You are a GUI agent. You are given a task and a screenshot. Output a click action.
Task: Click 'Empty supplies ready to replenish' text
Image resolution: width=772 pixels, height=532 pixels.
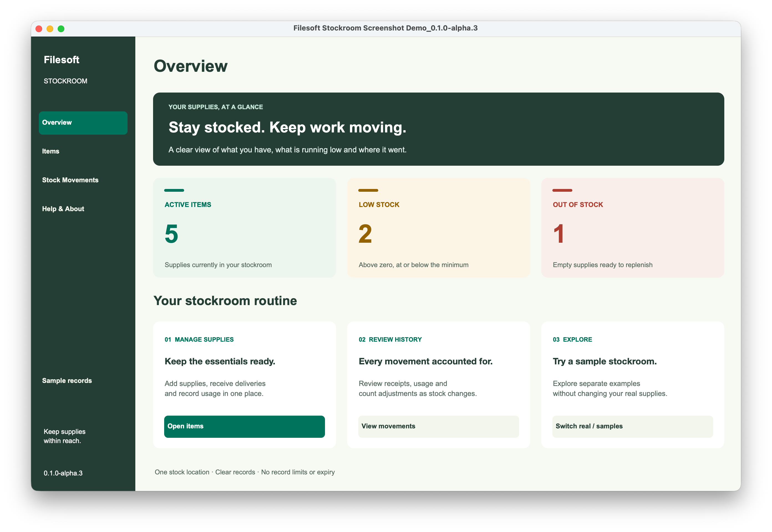coord(603,265)
